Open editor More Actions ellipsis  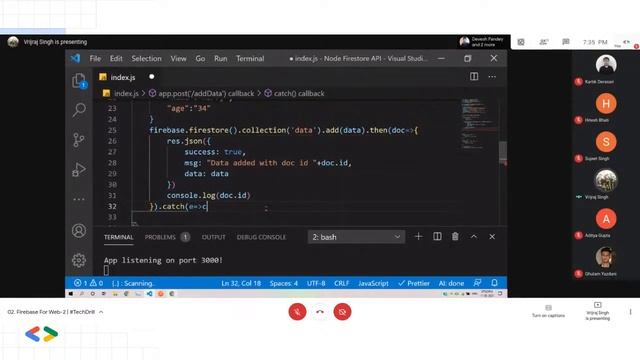(492, 77)
